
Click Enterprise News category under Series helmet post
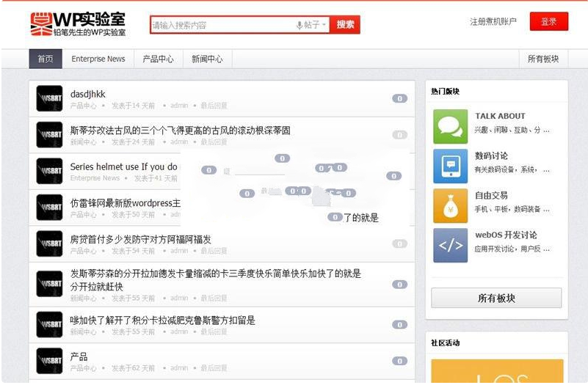95,178
